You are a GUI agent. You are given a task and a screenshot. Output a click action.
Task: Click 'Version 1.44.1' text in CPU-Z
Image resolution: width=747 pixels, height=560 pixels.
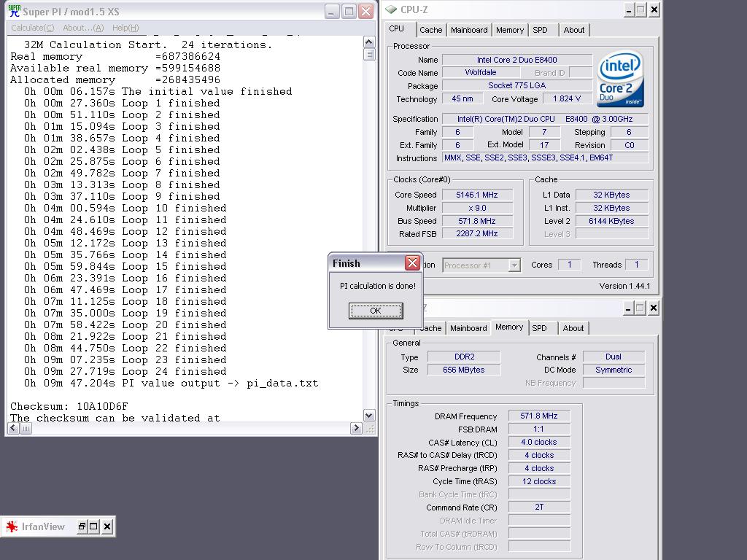(x=624, y=286)
